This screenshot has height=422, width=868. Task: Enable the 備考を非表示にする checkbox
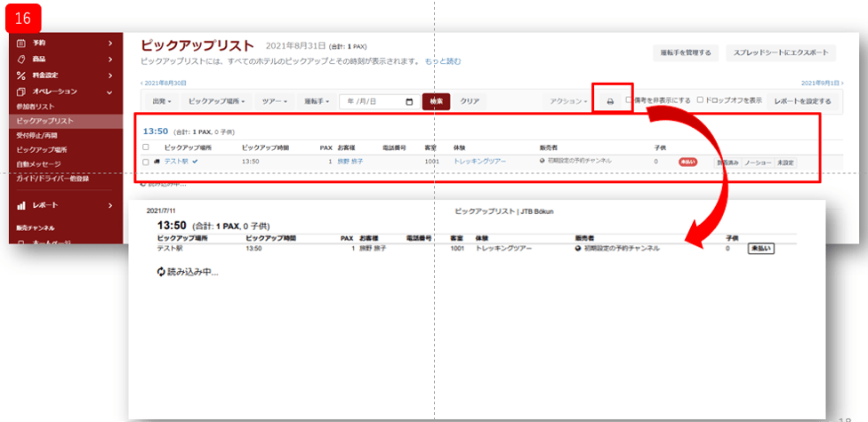630,100
